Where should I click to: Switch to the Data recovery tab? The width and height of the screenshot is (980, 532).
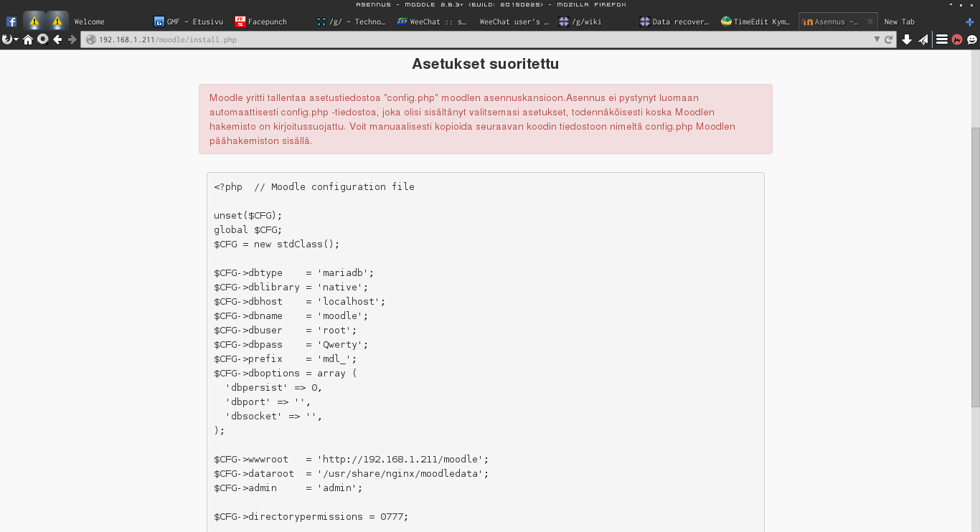point(677,22)
